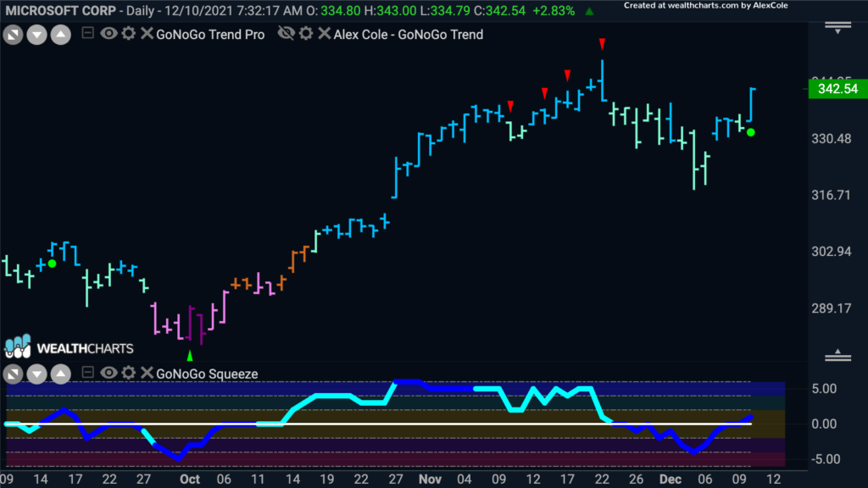Screen dimensions: 868x488
Task: Remove the GoNoGo Squeeze indicator
Action: (x=147, y=373)
